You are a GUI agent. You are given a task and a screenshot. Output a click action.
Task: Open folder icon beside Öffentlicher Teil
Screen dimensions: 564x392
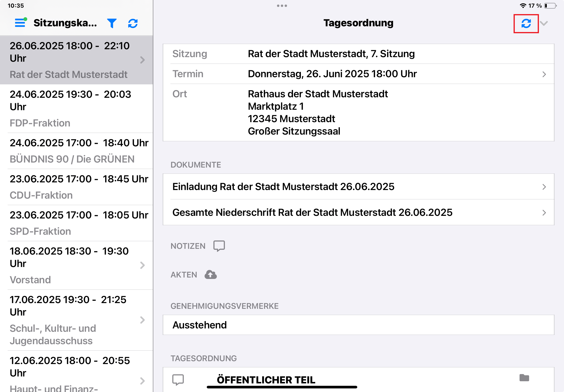point(524,378)
